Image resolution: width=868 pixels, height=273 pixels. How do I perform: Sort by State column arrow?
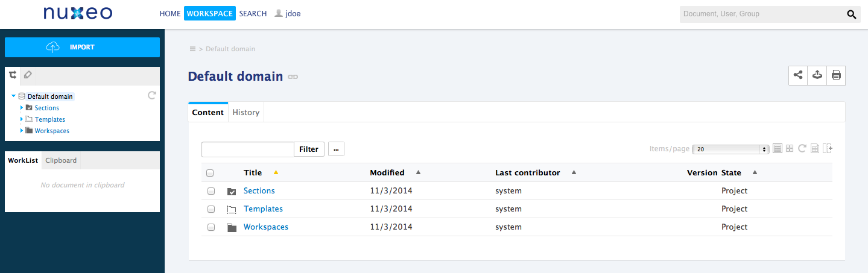[754, 172]
